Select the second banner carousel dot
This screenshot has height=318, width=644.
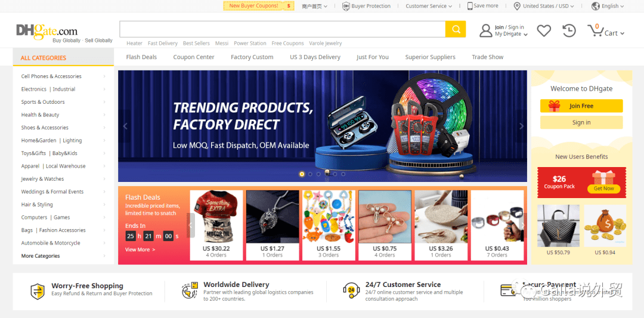pyautogui.click(x=310, y=174)
